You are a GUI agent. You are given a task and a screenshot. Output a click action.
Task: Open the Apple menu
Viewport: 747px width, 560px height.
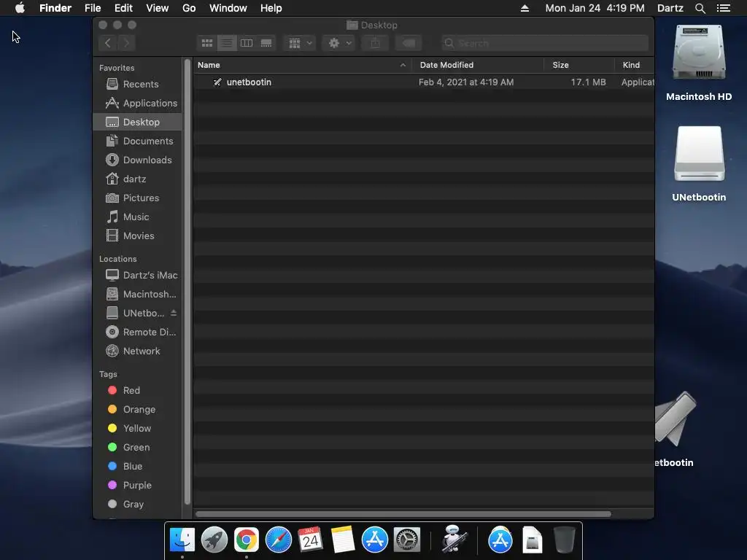[20, 8]
